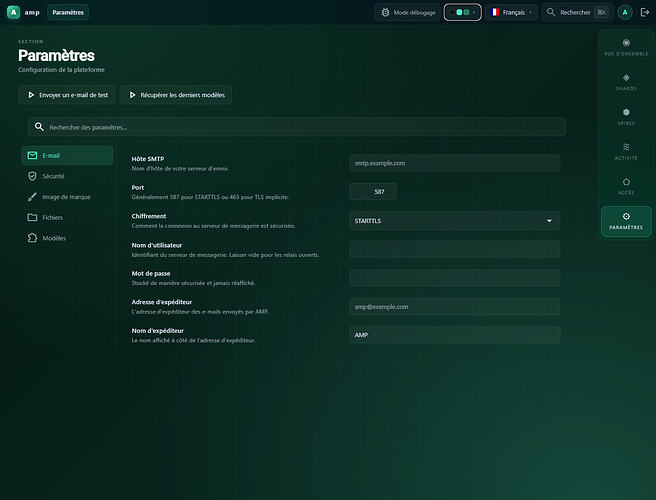Open the Rechercher global search
The height and width of the screenshot is (500, 656).
click(x=577, y=13)
